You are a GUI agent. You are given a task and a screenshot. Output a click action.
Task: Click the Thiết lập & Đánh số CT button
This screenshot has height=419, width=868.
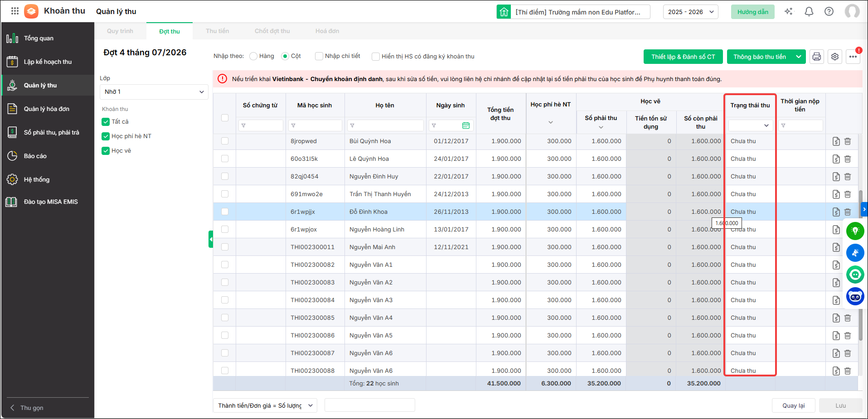(x=683, y=57)
